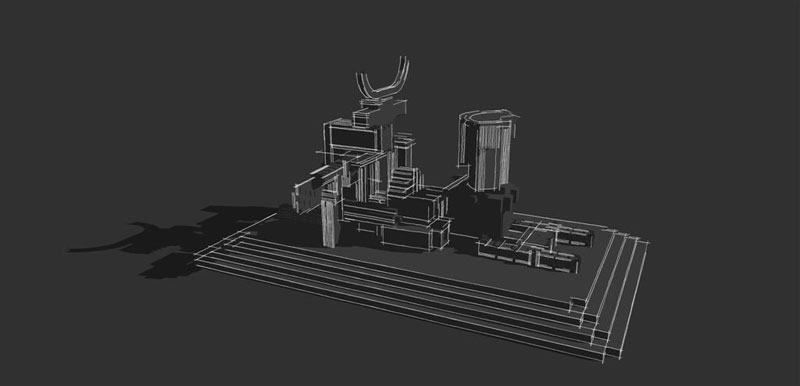The image size is (800, 386).
Task: Click the dark rectangular panel on the upper block
Action: tap(353, 137)
